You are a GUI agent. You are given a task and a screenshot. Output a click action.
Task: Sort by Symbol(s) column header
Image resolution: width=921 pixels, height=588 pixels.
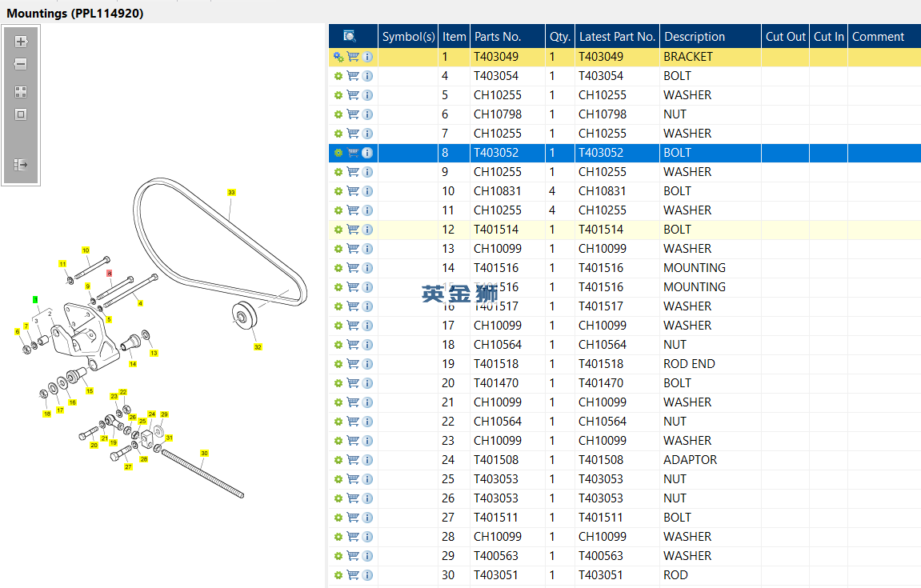(408, 37)
